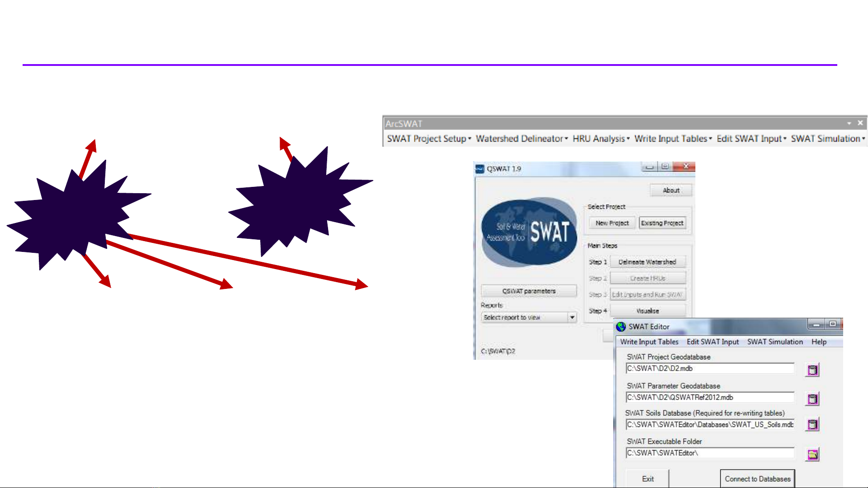Browse for SWAT Parameter Geodatabase file icon

click(812, 399)
